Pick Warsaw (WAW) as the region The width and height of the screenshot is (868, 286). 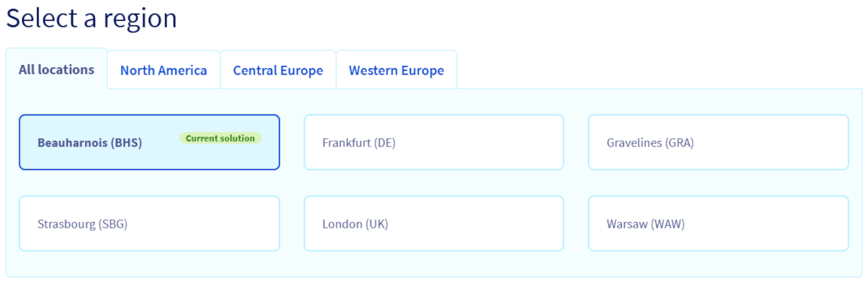718,223
